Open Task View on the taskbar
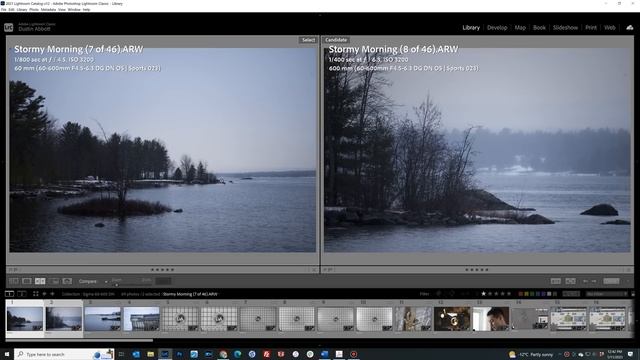 [x=121, y=354]
